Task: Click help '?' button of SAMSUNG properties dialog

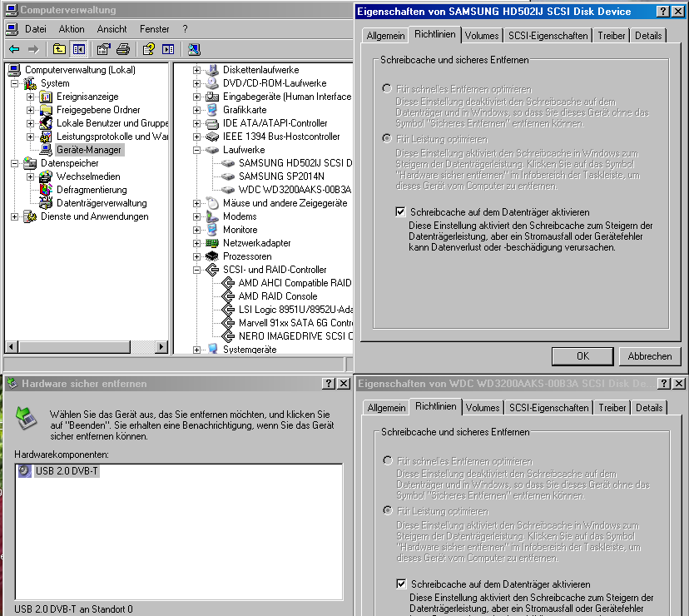Action: click(663, 12)
